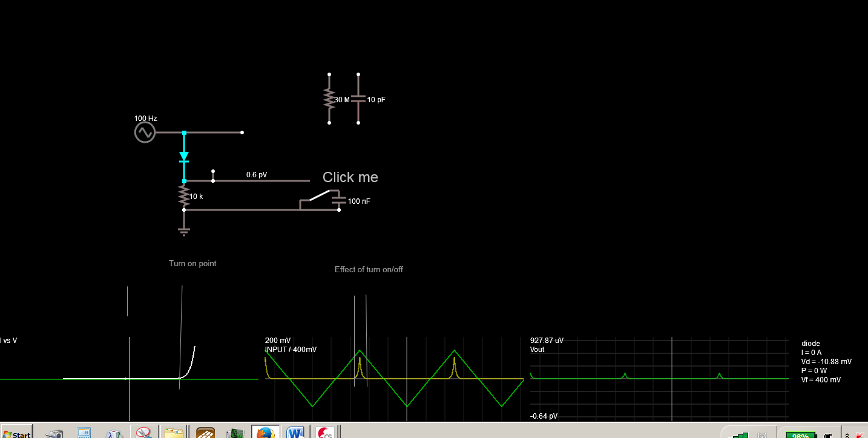Click the INPUT triangle waveform scope

coord(395,379)
